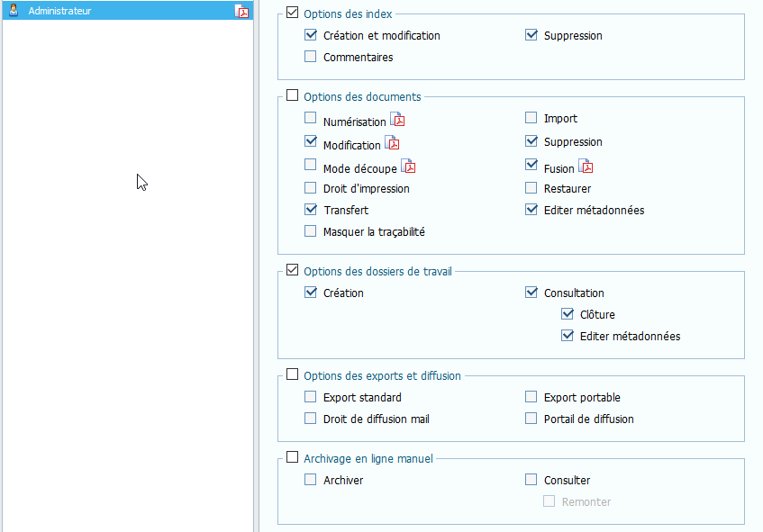
Task: Enable the Numérisation document option
Action: click(x=311, y=118)
